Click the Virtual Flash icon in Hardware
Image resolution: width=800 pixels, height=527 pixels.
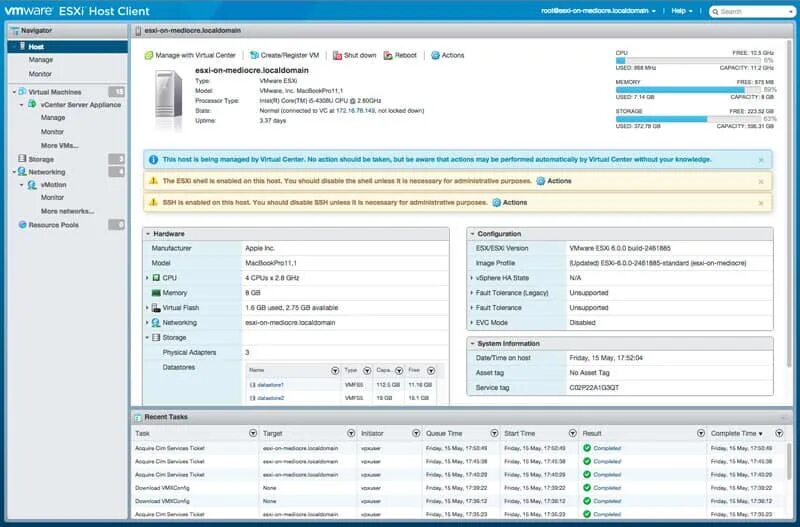(x=157, y=308)
